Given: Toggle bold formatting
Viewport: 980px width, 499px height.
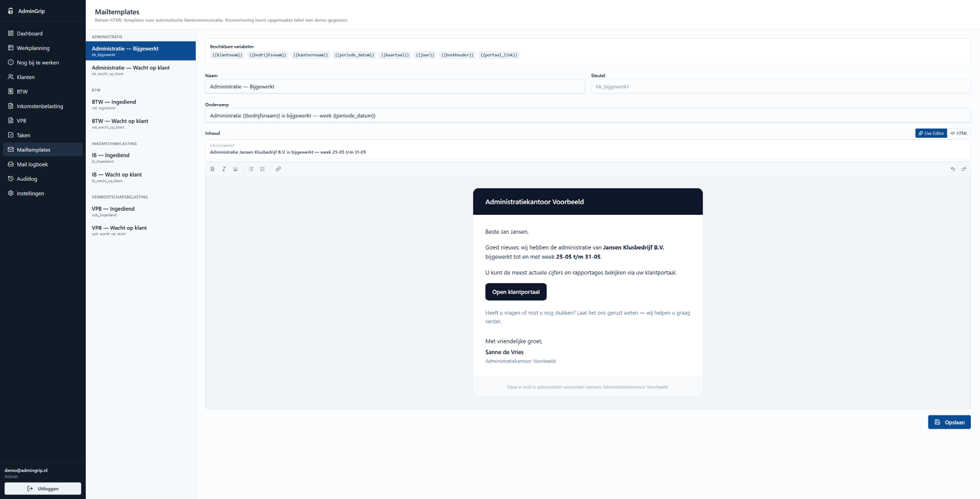Looking at the screenshot, I should point(213,169).
